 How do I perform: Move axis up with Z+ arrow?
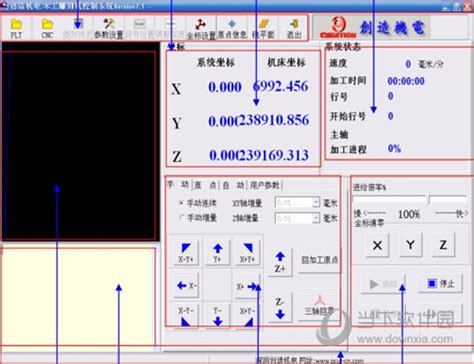pyautogui.click(x=280, y=262)
